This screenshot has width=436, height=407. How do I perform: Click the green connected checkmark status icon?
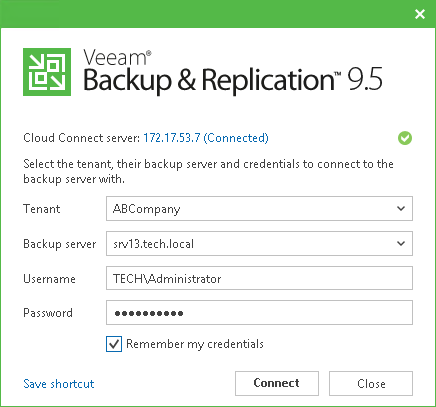coord(405,138)
